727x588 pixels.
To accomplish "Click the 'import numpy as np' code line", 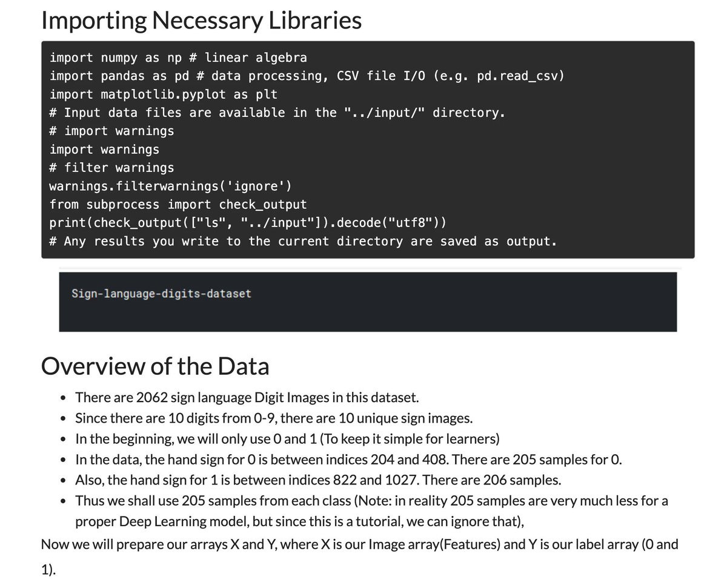I will click(178, 58).
